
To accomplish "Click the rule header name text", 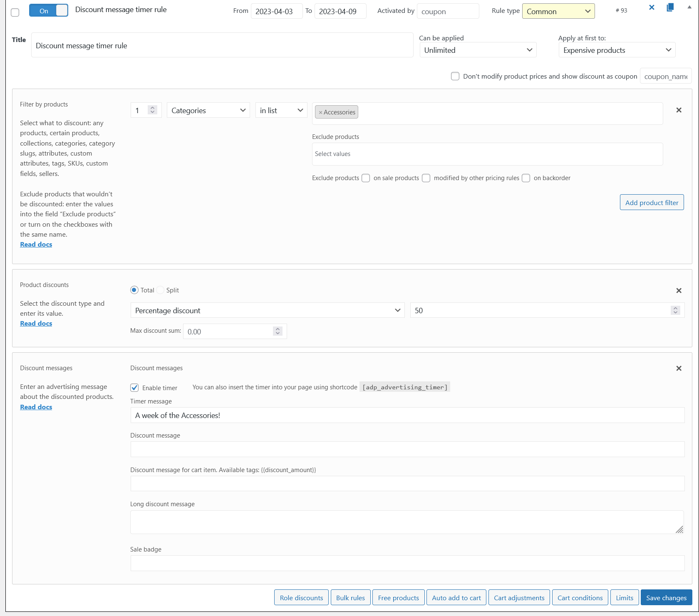I will (121, 10).
